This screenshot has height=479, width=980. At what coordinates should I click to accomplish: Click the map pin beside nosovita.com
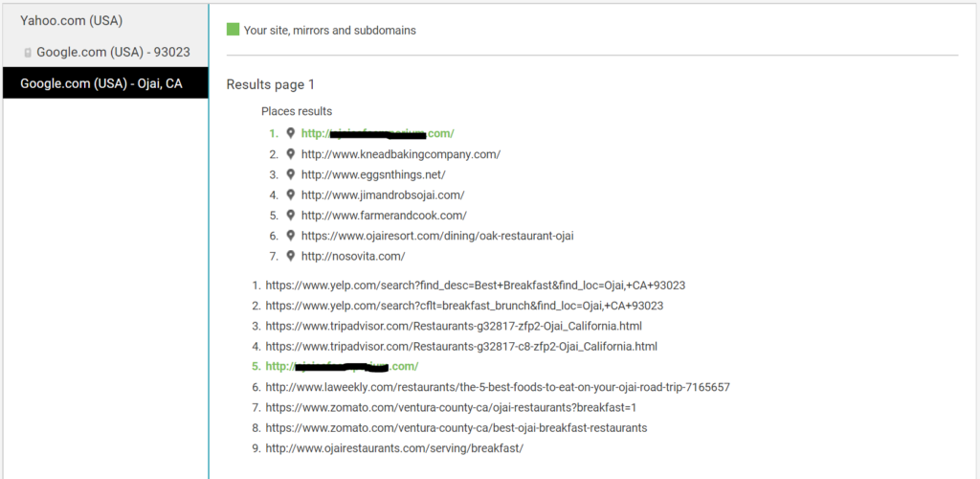(x=290, y=256)
